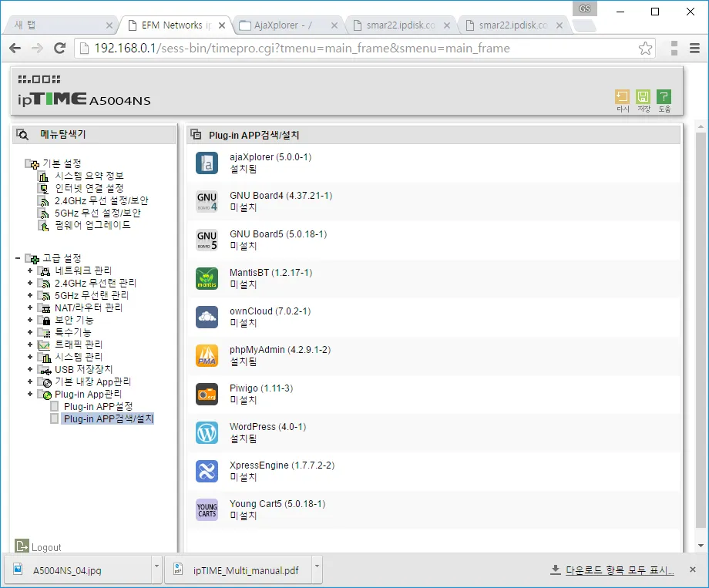The image size is (709, 588).
Task: Click the Logout link
Action: (x=46, y=547)
